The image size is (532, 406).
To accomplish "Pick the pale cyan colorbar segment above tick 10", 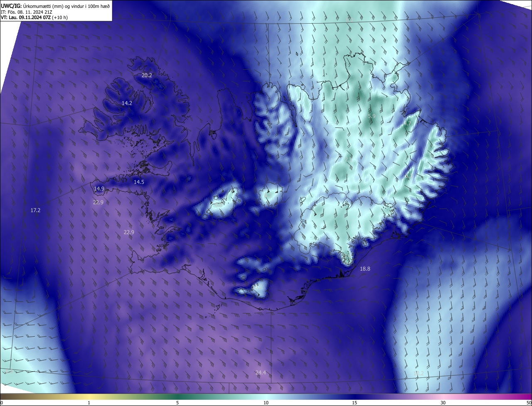I will (x=266, y=397).
